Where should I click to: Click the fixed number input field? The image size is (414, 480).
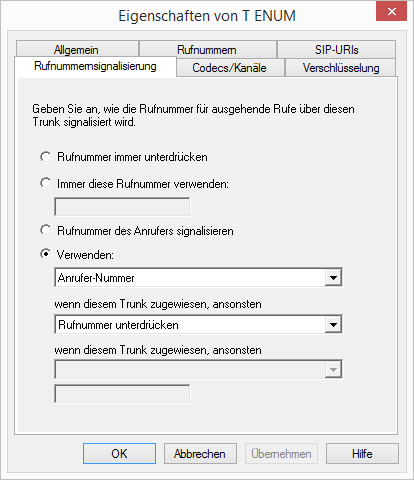[122, 207]
